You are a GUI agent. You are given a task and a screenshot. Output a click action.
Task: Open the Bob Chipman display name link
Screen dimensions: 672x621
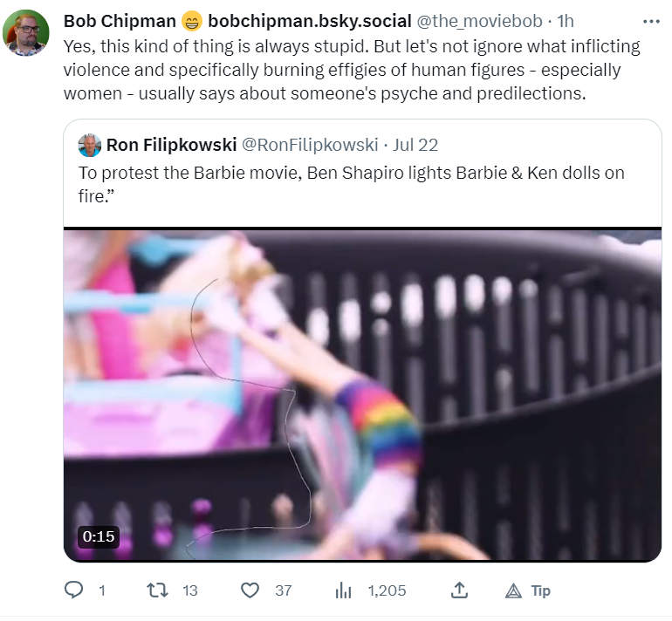point(120,21)
